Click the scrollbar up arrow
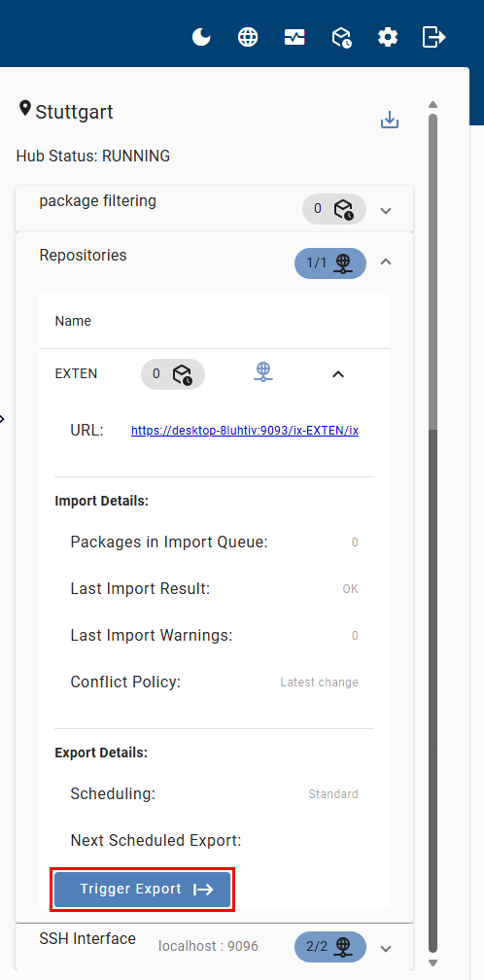Image resolution: width=484 pixels, height=980 pixels. [x=432, y=104]
